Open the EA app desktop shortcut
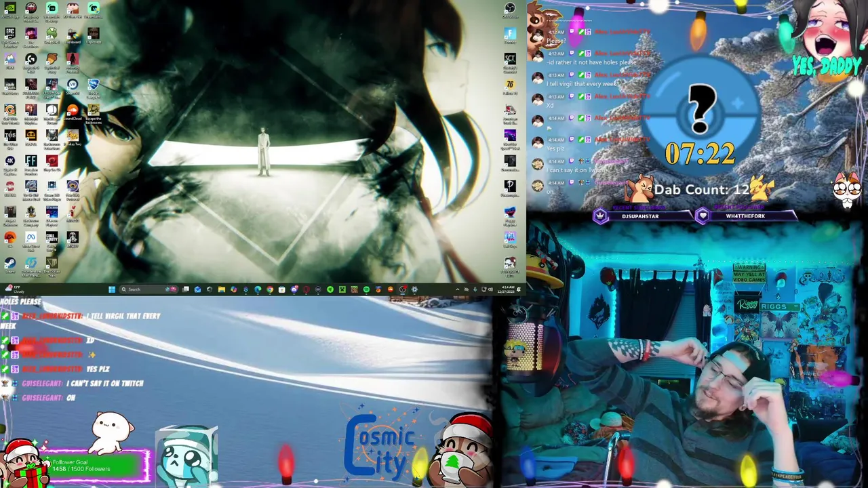This screenshot has height=488, width=868. [x=10, y=239]
